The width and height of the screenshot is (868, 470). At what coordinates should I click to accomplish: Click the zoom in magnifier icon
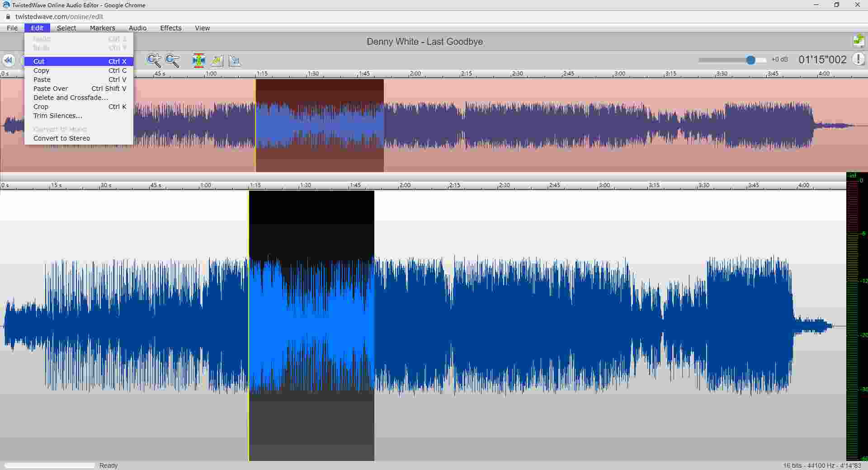(154, 60)
